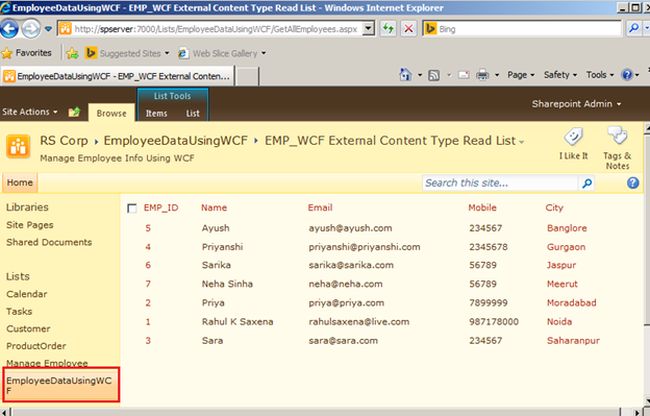Open the ProductOrder list
This screenshot has height=416, width=650.
tap(36, 346)
